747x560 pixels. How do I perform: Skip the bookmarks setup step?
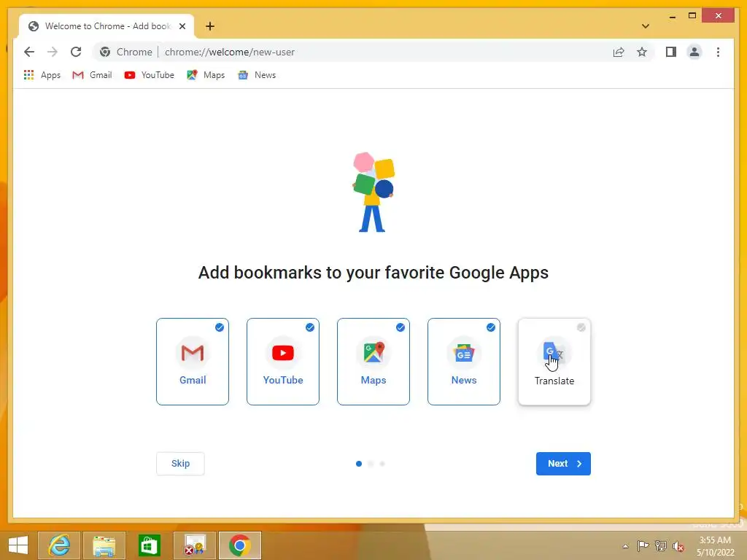181,463
